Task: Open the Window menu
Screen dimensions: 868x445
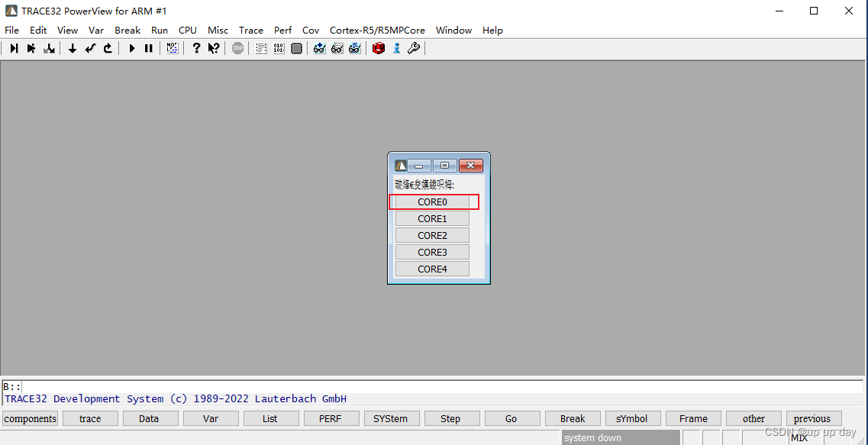Action: [x=454, y=30]
